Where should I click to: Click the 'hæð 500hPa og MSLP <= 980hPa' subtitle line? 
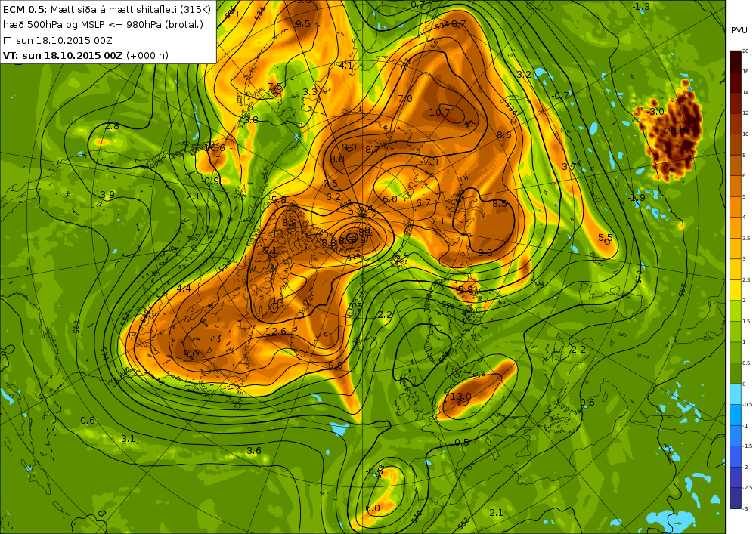tap(103, 25)
